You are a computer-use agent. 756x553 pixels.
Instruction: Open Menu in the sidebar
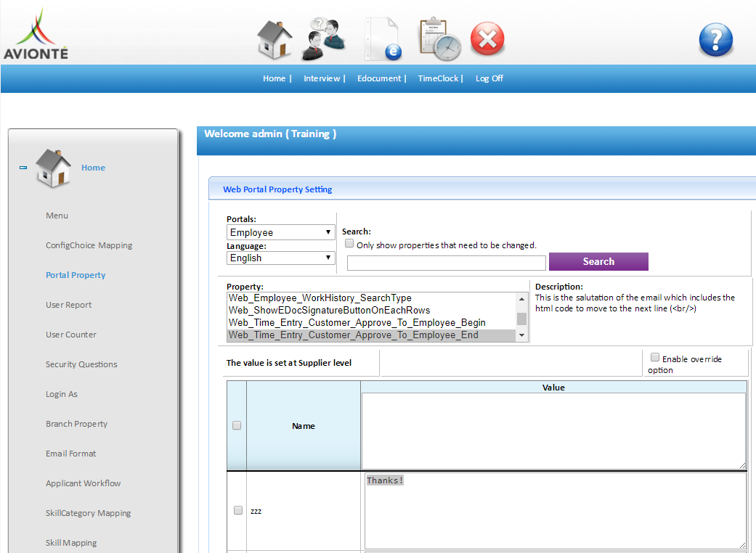(57, 216)
